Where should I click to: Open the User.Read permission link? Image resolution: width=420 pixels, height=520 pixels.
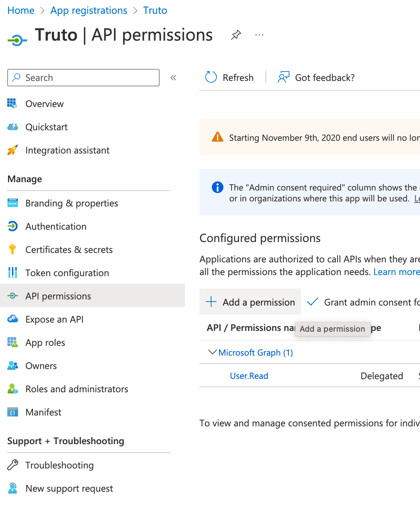coord(249,376)
